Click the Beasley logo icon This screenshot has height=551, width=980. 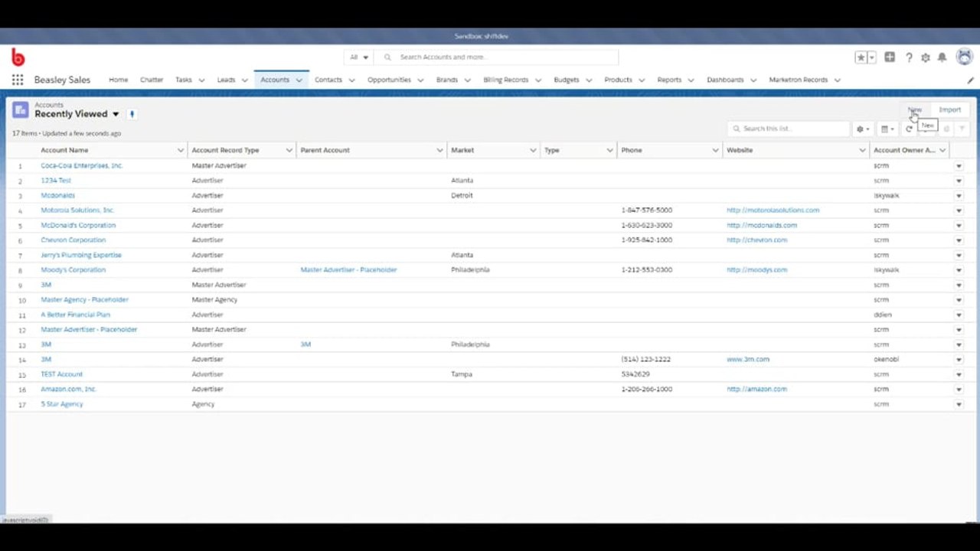18,57
